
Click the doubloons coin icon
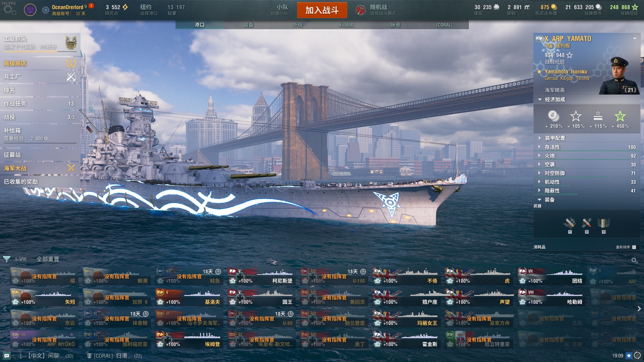[554, 7]
